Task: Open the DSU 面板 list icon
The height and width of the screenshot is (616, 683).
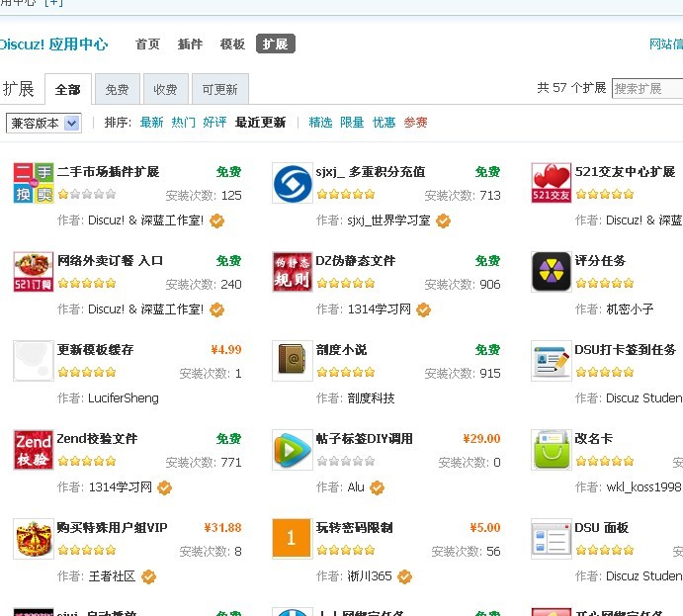Action: [551, 539]
